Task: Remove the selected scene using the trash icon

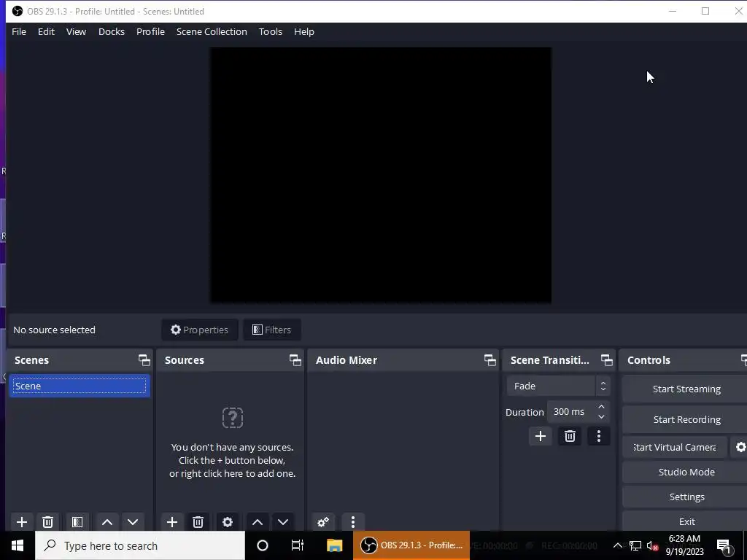Action: pos(47,522)
